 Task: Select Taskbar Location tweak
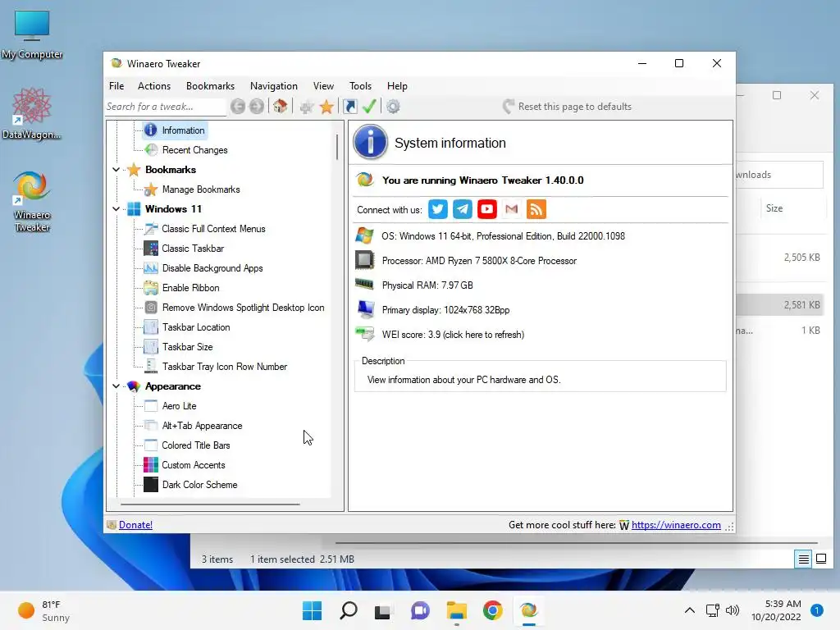click(196, 327)
